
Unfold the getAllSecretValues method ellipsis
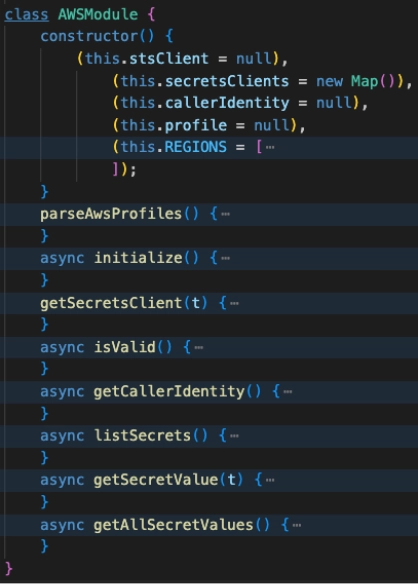[x=297, y=525]
